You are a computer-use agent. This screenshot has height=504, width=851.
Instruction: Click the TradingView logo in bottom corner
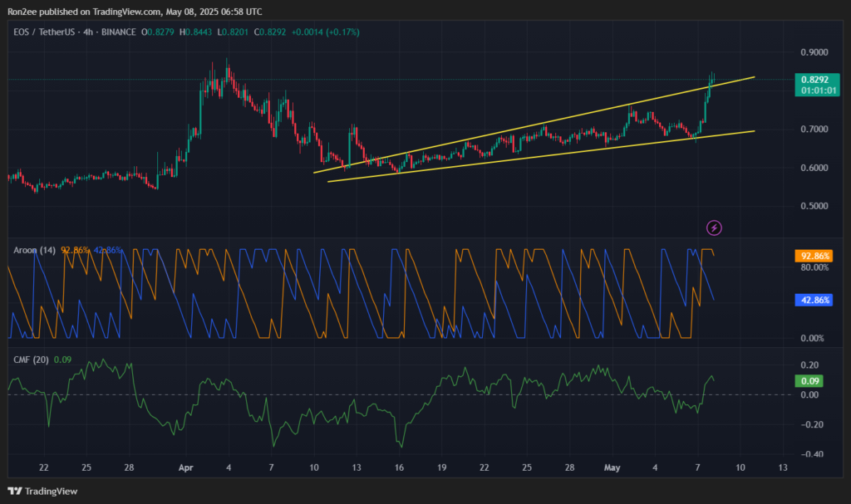(43, 491)
